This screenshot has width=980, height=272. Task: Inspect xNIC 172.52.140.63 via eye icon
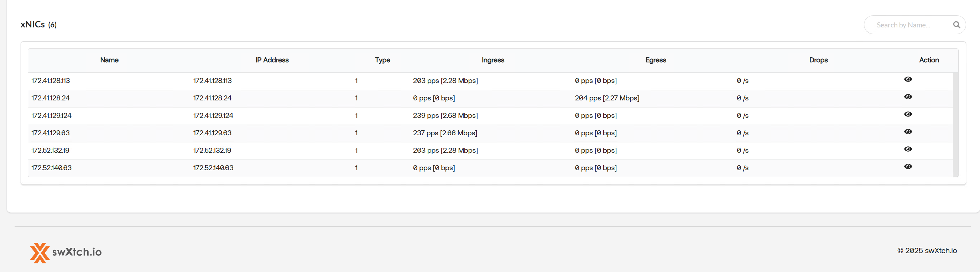[908, 167]
